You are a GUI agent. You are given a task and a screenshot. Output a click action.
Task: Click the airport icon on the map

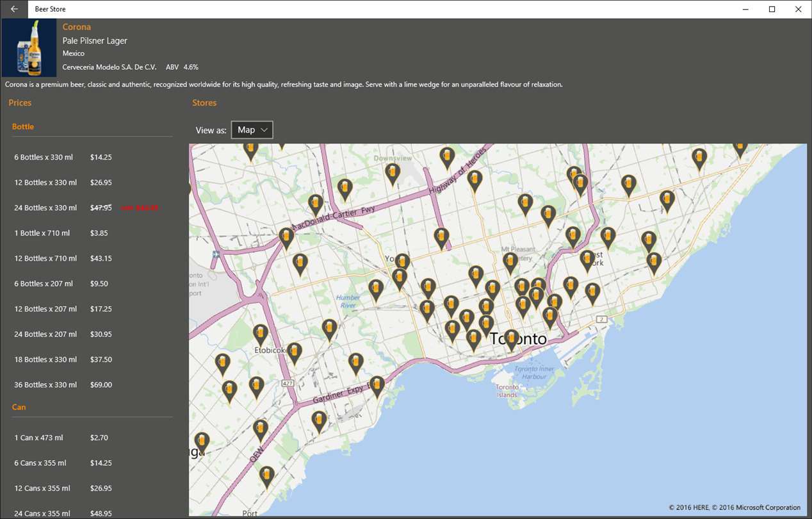(216, 254)
